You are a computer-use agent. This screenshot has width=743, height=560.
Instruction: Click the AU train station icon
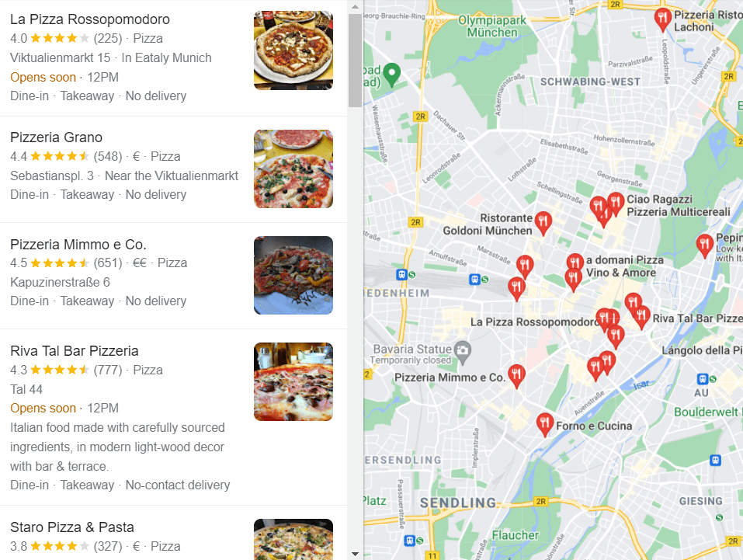pyautogui.click(x=703, y=379)
